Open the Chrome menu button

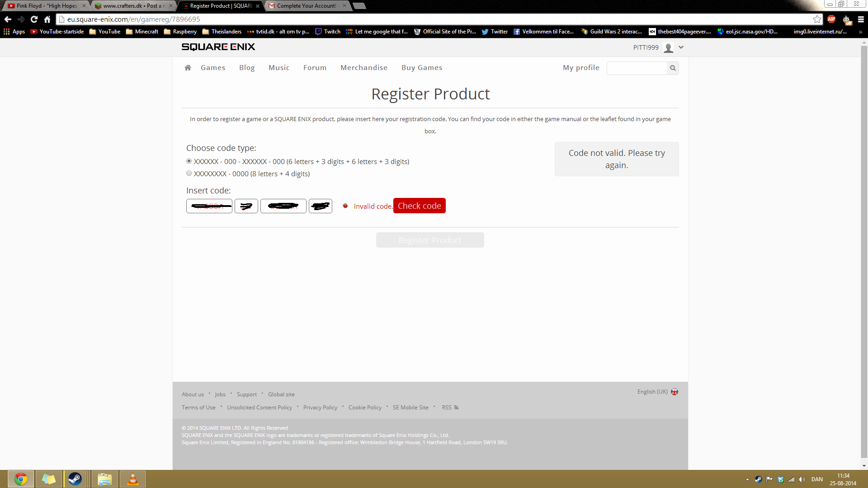pyautogui.click(x=861, y=19)
